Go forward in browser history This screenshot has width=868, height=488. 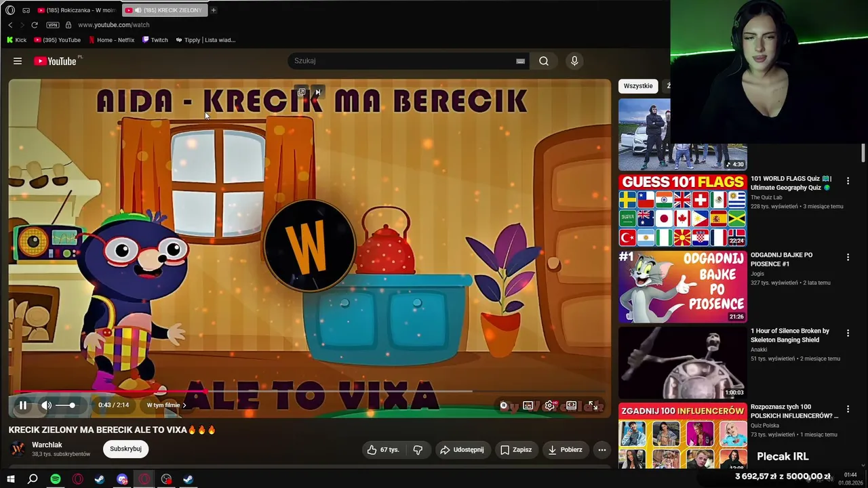click(x=22, y=25)
